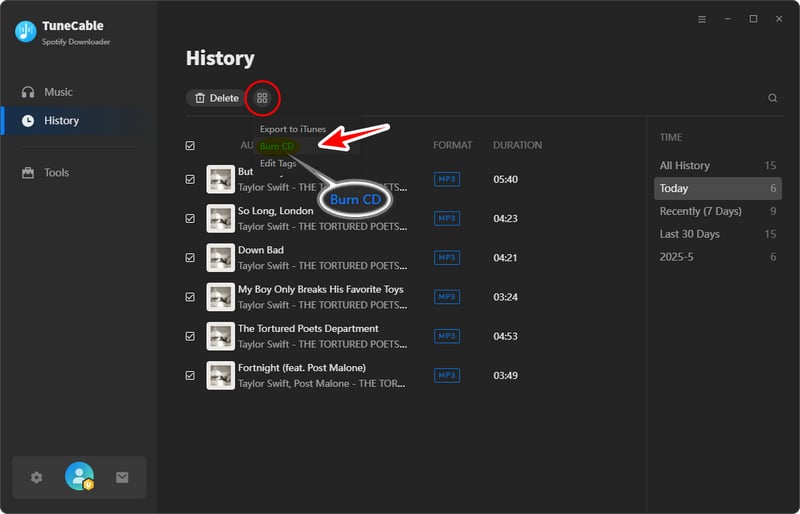Toggle the select-all checkbox in header
Viewport: 800px width, 514px height.
pyautogui.click(x=190, y=146)
